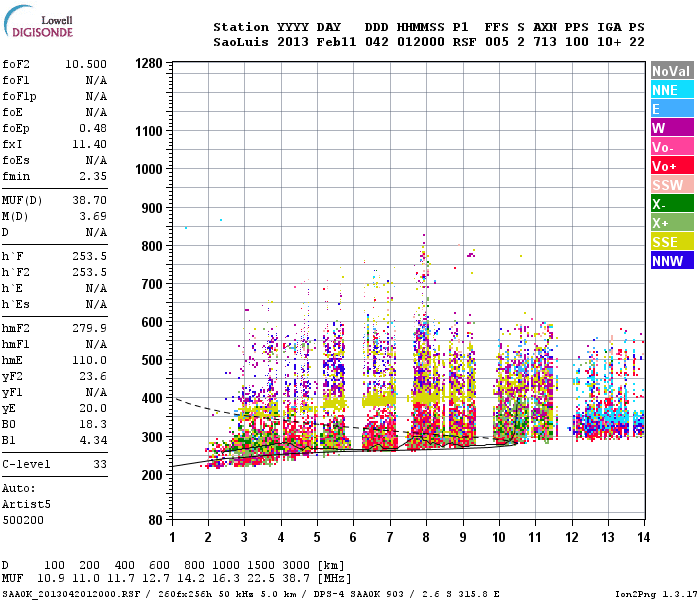Click the MUF value 38.7 in table
700x600 pixels.
296,579
